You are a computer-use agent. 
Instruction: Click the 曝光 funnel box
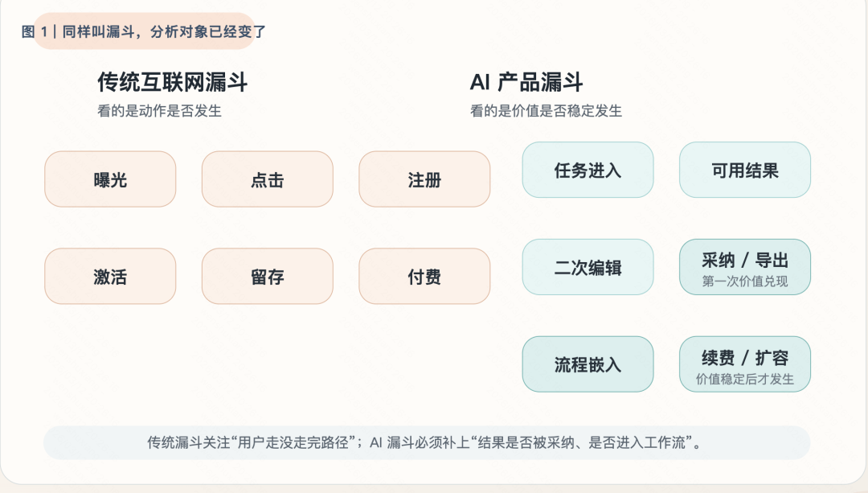tap(110, 179)
